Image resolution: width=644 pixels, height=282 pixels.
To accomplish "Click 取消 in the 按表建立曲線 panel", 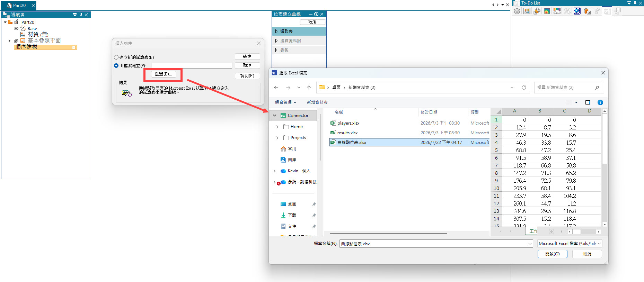I will pyautogui.click(x=312, y=22).
